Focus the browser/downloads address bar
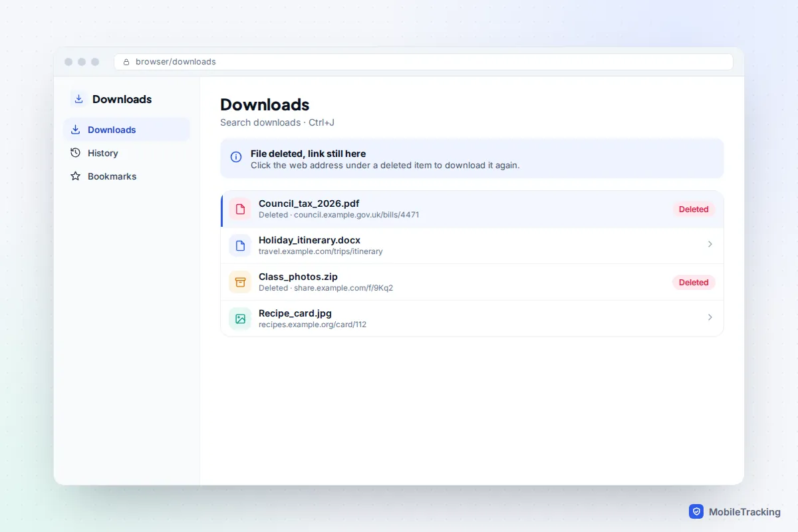The height and width of the screenshot is (532, 798). point(424,62)
